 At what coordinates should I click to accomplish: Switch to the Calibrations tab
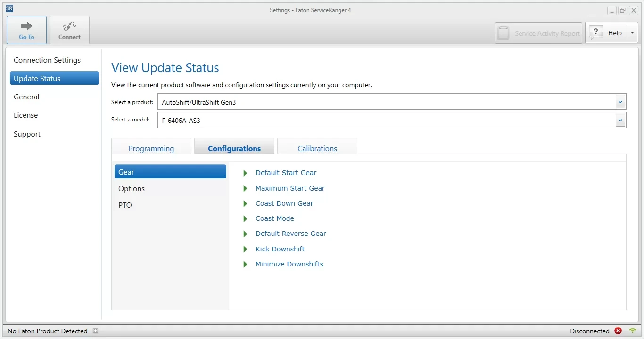click(317, 148)
